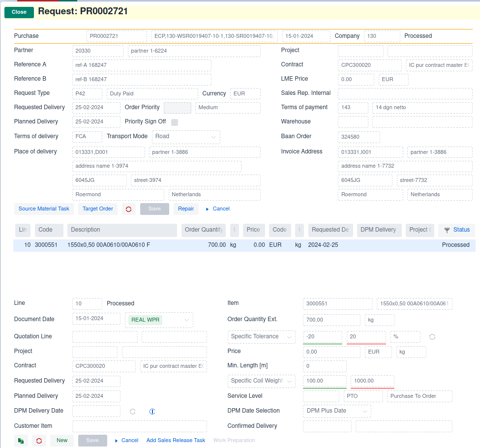Screen dimensions: 480x448
Task: Open the Specific Tolerance dropdown
Action: click(x=262, y=336)
